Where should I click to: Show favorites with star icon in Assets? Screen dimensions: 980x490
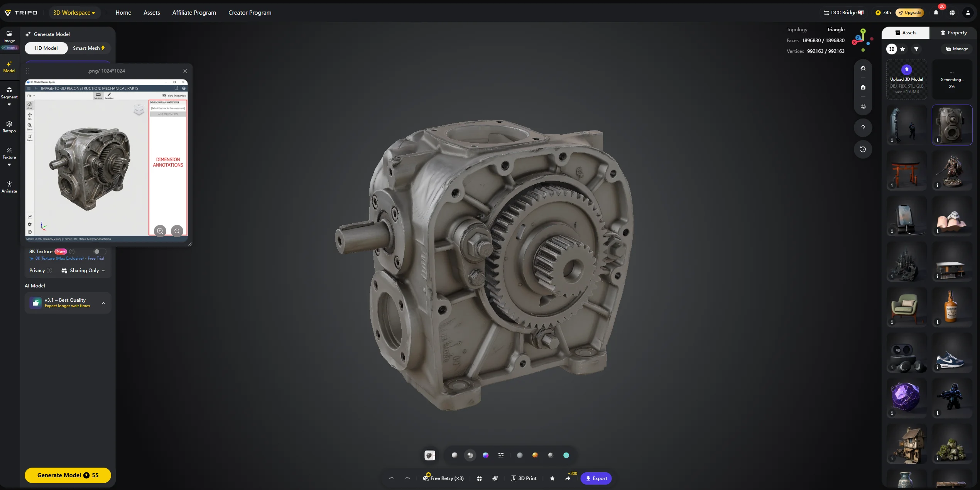coord(902,49)
